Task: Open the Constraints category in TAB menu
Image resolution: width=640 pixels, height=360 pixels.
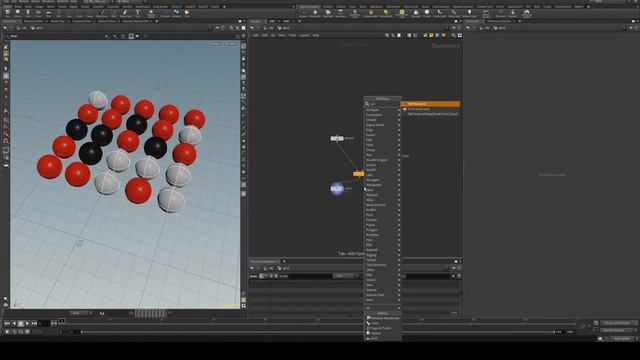Action: (x=382, y=115)
